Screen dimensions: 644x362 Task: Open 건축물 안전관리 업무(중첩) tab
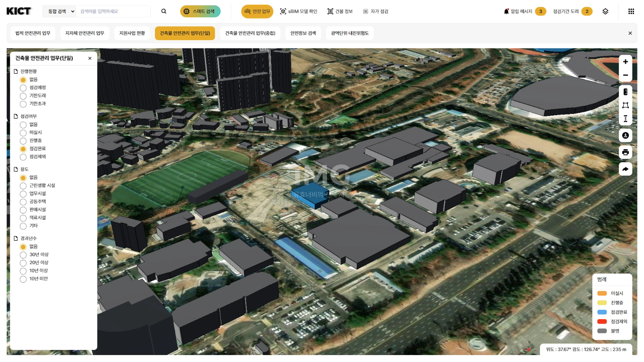[250, 33]
